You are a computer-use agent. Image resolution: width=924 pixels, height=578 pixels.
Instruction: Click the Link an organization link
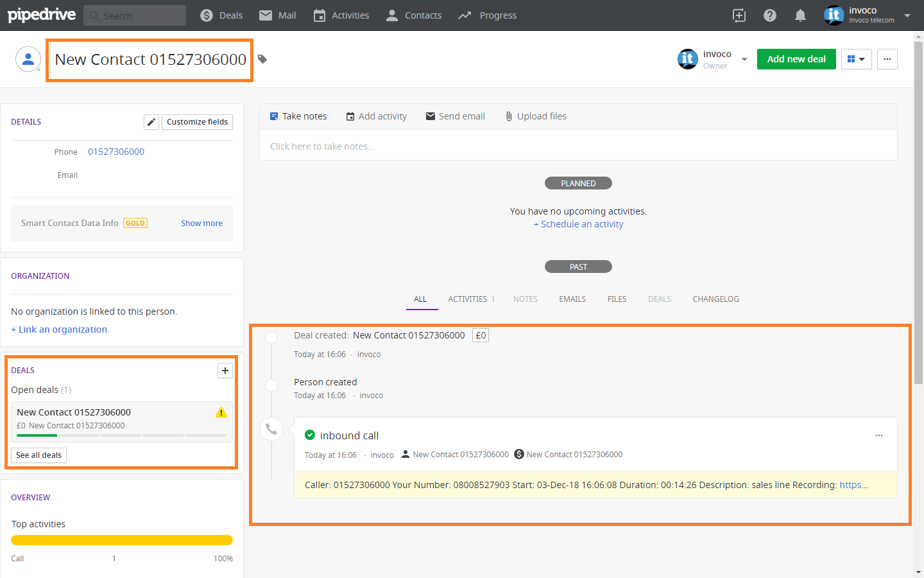(58, 329)
